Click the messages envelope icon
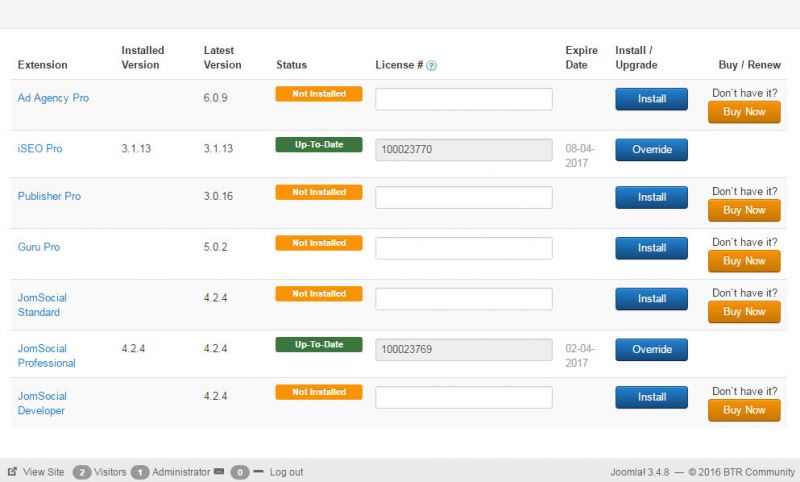 coord(219,471)
